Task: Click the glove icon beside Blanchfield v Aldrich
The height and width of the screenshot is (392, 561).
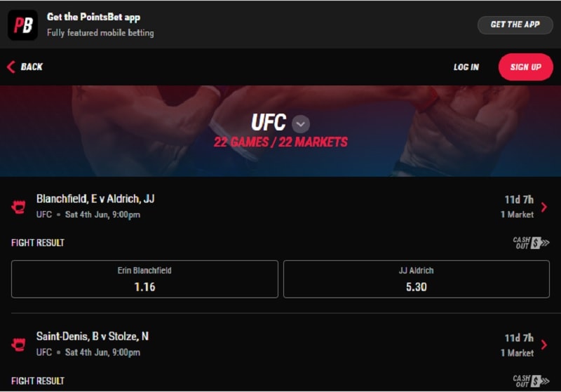Action: tap(18, 207)
